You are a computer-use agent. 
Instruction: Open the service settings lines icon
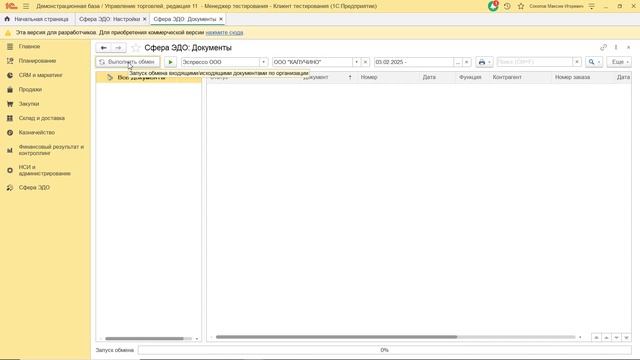tap(591, 6)
